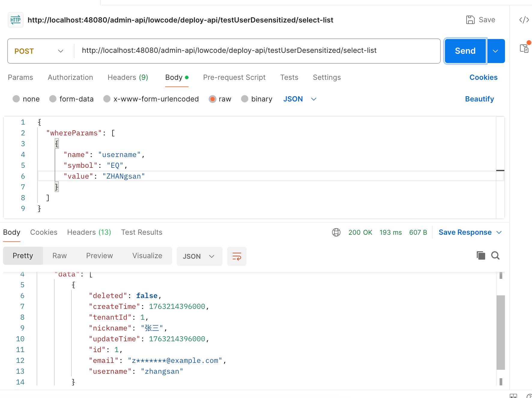
Task: Click the network globe icon
Action: point(336,232)
